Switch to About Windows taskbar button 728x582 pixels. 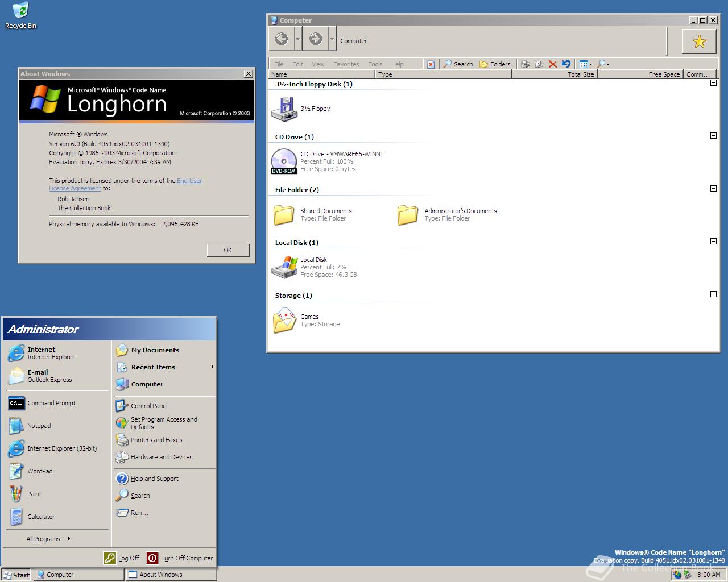[171, 575]
